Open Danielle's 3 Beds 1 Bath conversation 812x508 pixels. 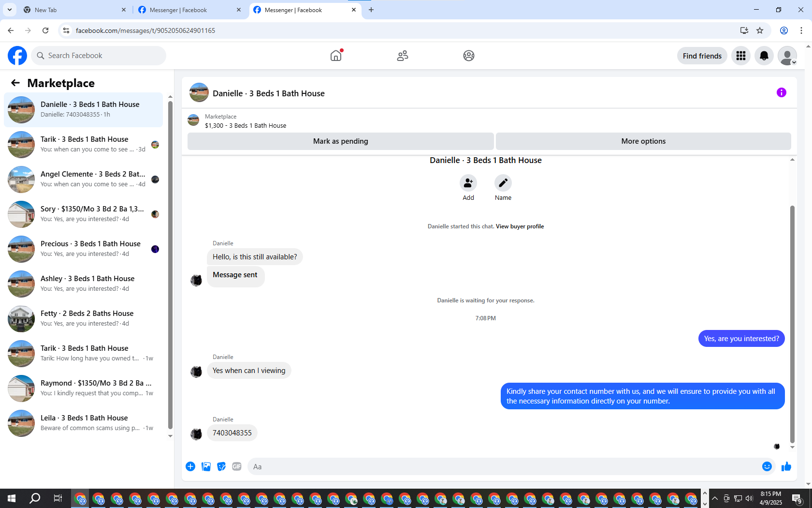(84, 110)
